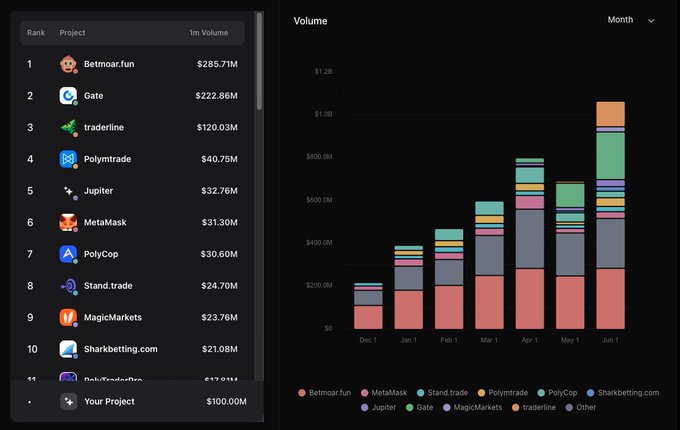
Task: Toggle Other series in chart legend
Action: click(x=581, y=407)
